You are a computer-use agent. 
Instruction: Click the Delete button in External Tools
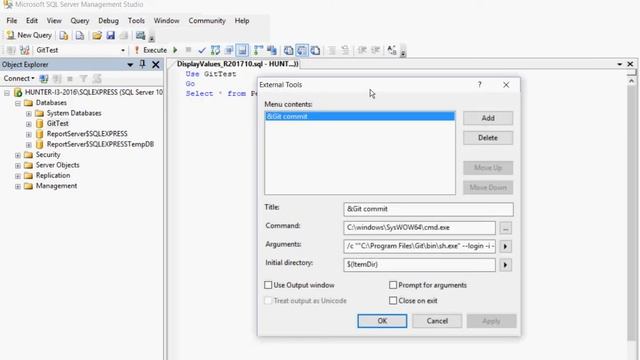click(x=488, y=138)
